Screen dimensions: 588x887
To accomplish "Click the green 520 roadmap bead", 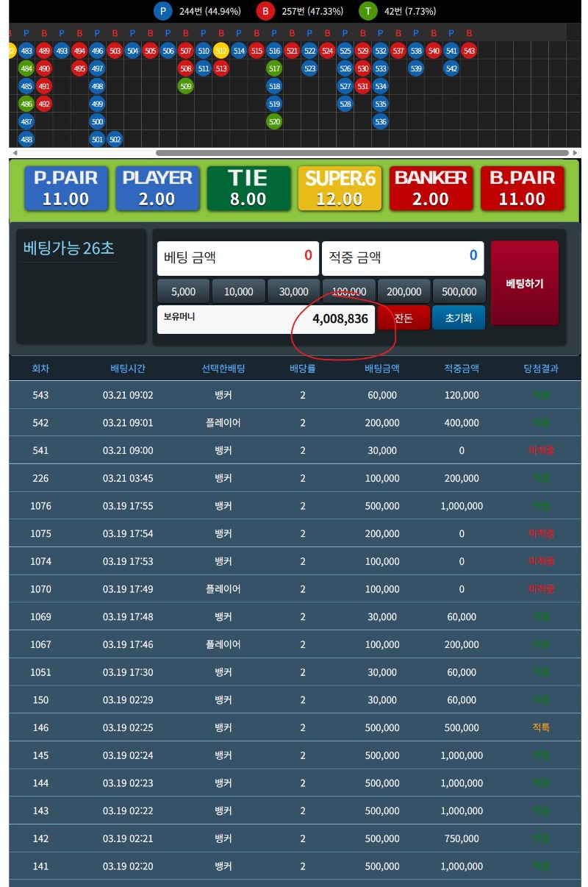I will [274, 121].
